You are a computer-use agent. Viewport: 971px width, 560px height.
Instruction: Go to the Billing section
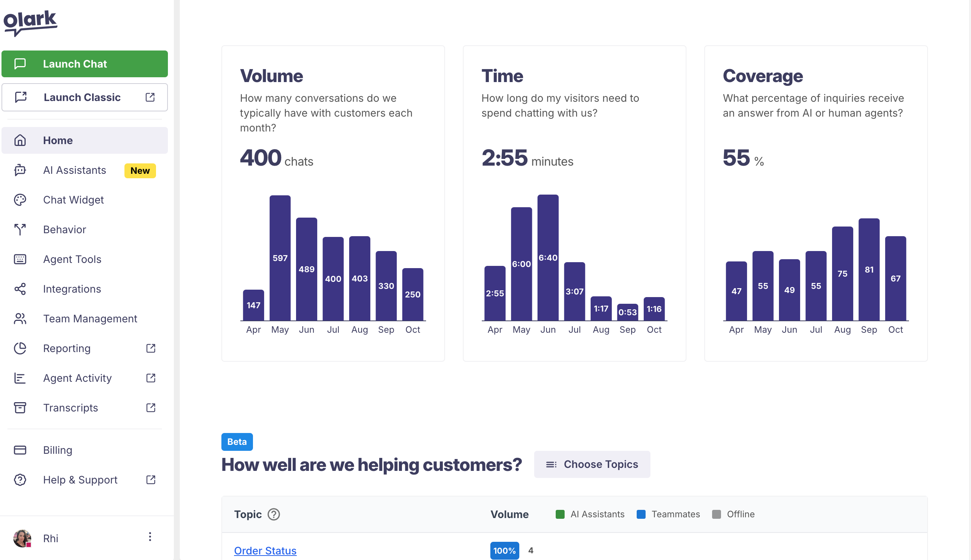click(x=57, y=450)
